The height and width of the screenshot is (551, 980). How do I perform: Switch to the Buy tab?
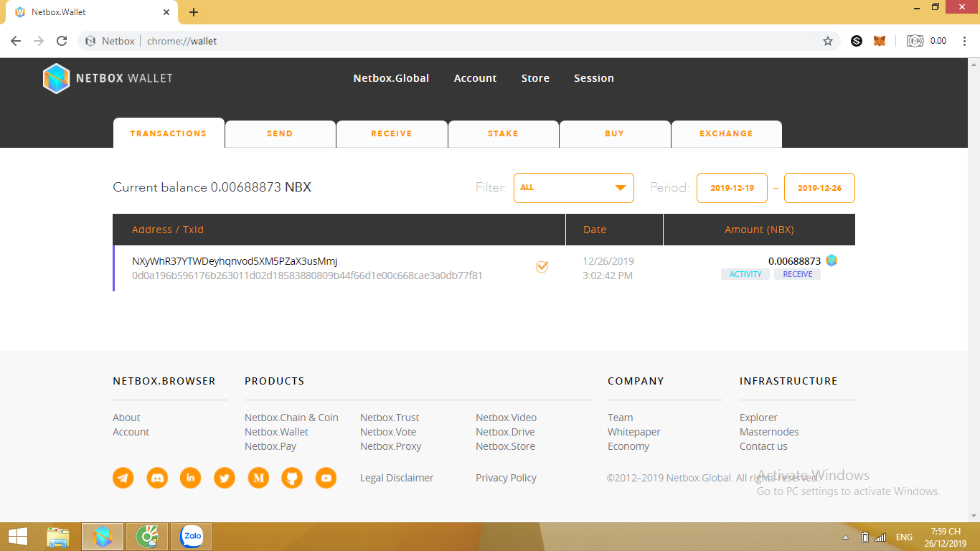[615, 134]
